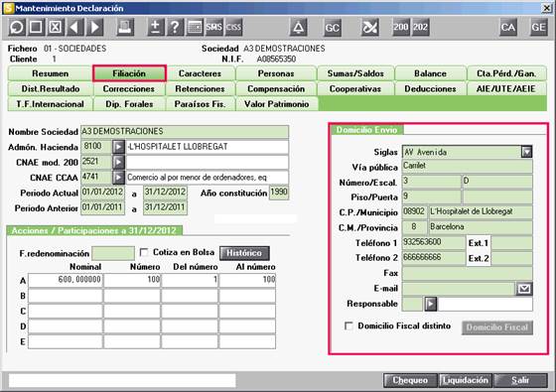
Task: Open model 202 toolbar icon
Action: point(420,27)
